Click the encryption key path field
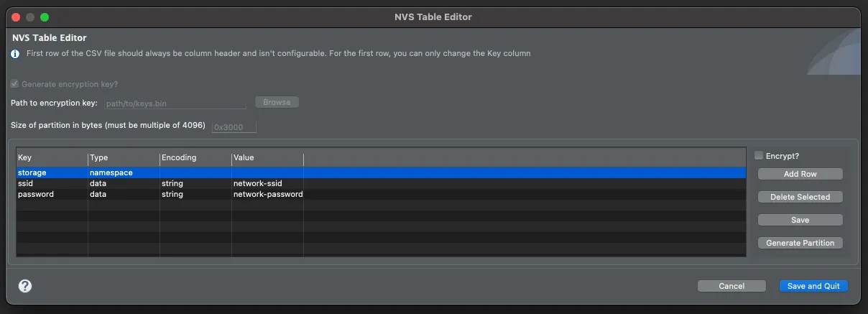This screenshot has height=314, width=868. (176, 103)
